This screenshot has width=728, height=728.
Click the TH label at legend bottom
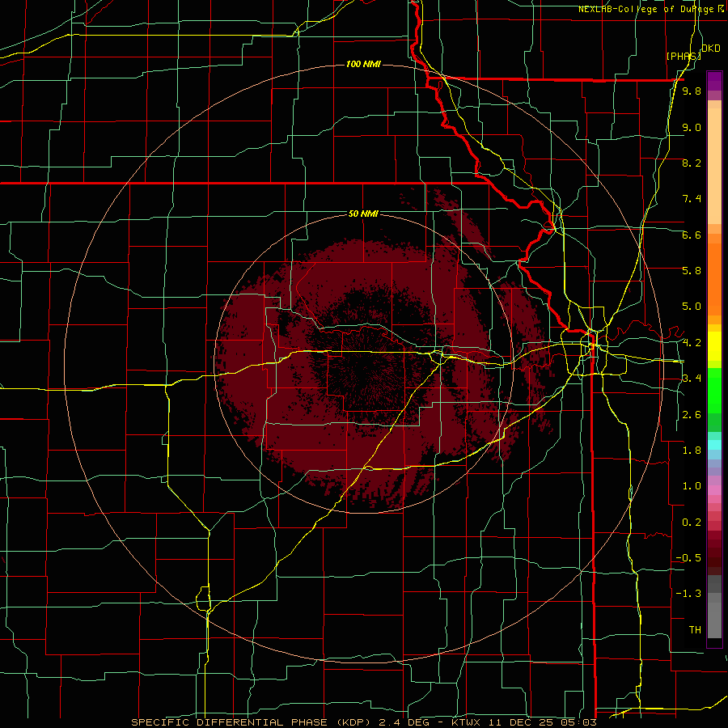695,630
